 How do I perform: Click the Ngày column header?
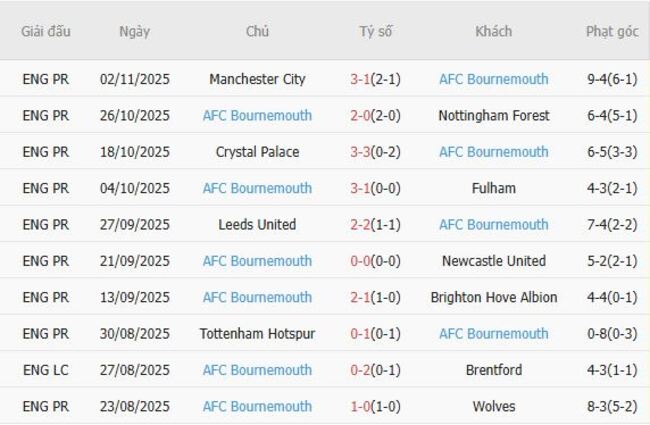pyautogui.click(x=135, y=32)
